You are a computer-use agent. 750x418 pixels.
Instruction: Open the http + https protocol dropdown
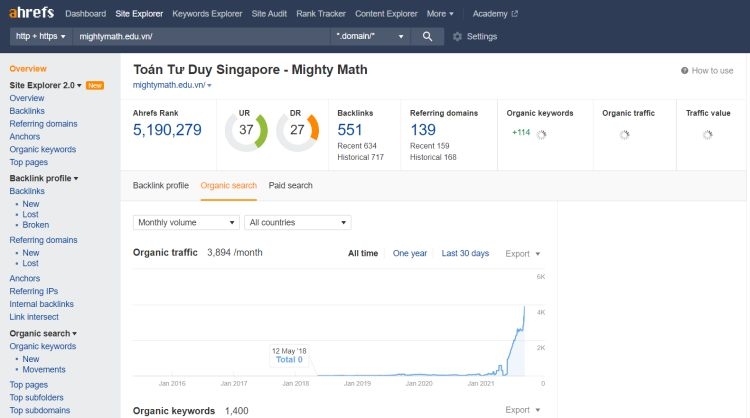[x=41, y=36]
